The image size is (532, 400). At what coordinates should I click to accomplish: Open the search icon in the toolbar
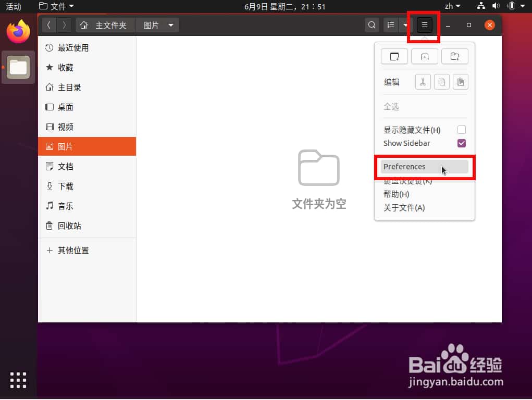[x=372, y=24]
